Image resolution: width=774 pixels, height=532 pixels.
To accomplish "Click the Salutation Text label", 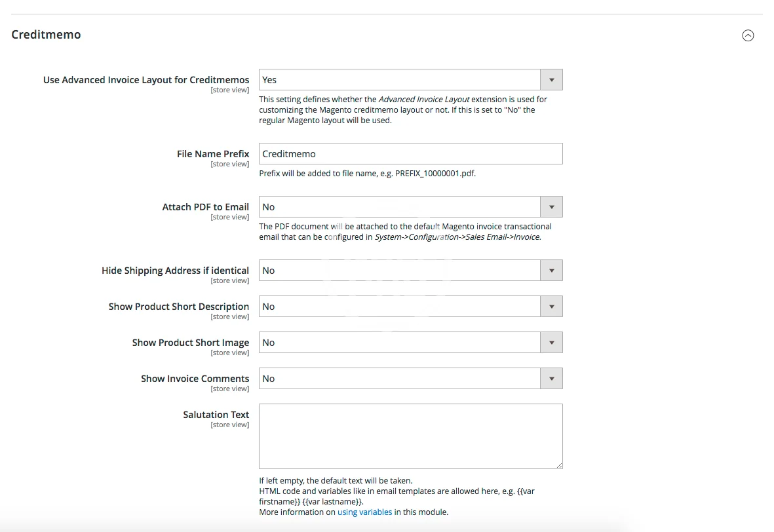I will click(x=216, y=415).
